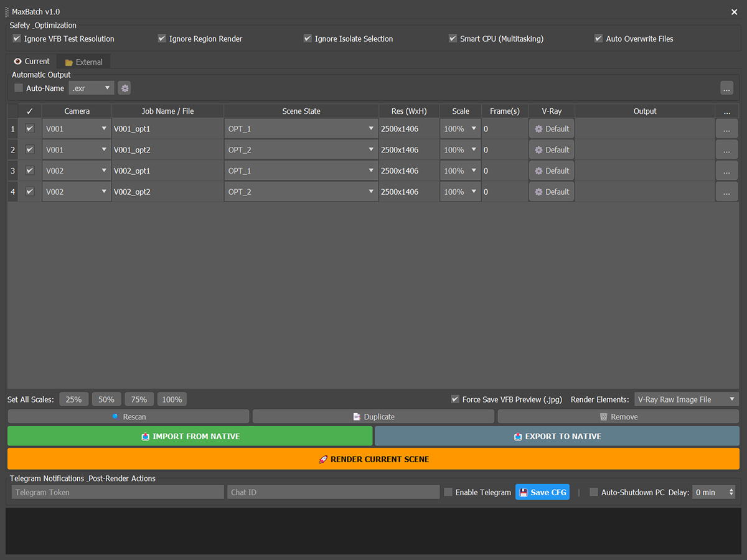The height and width of the screenshot is (560, 747).
Task: Uncheck row 1 job V001_opt1
Action: tap(29, 129)
